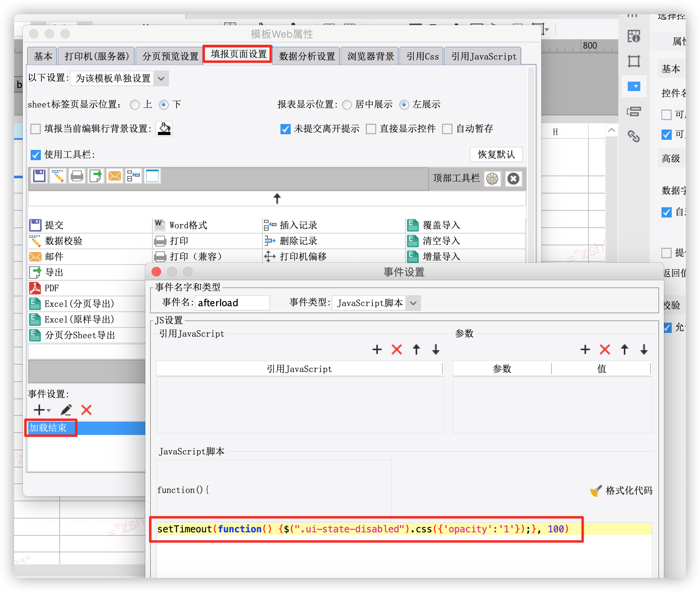
Task: Click the last blue window icon in toolbar
Action: point(152,176)
